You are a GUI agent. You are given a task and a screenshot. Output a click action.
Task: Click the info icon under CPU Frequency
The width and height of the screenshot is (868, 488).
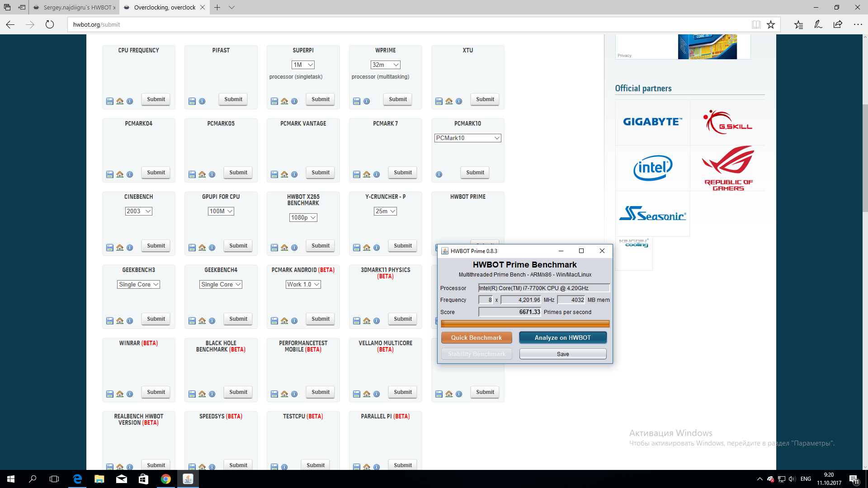pos(130,101)
